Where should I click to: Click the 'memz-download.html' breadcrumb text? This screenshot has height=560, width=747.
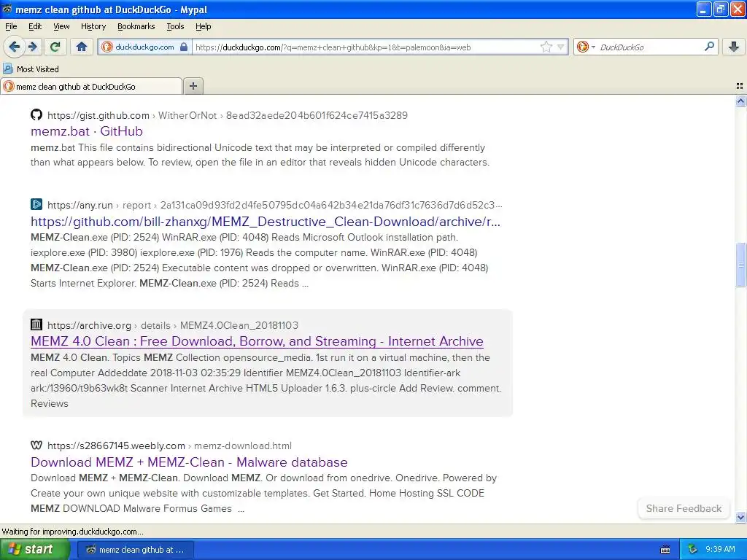point(243,446)
